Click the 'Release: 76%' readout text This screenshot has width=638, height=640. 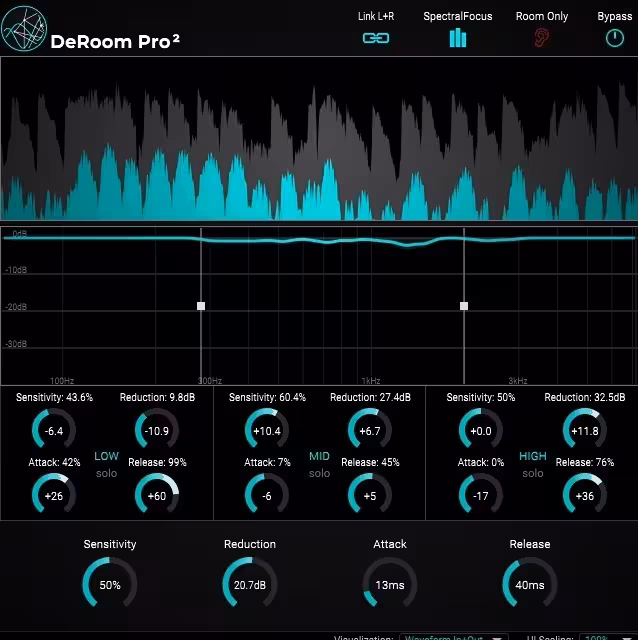click(x=585, y=462)
